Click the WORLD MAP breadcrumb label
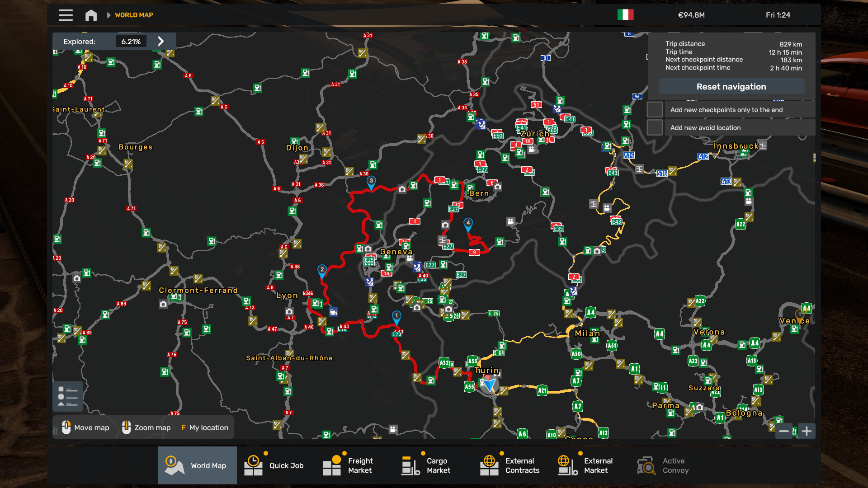868x488 pixels. click(134, 15)
